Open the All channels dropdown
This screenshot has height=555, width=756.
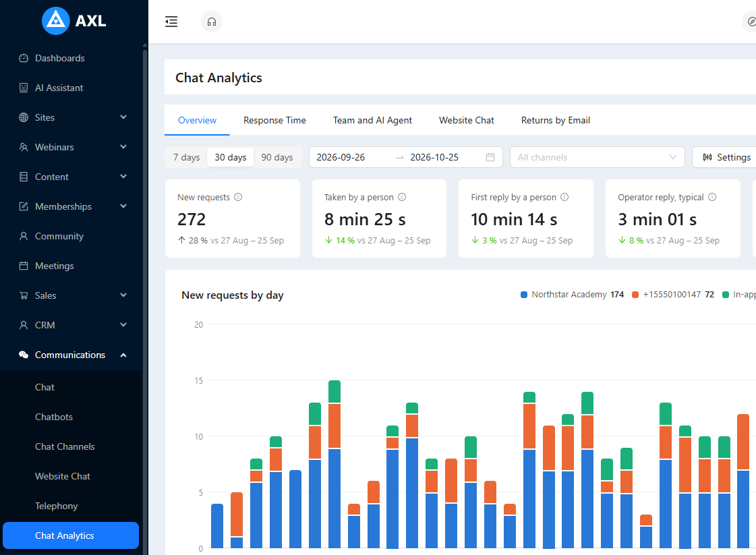click(598, 157)
